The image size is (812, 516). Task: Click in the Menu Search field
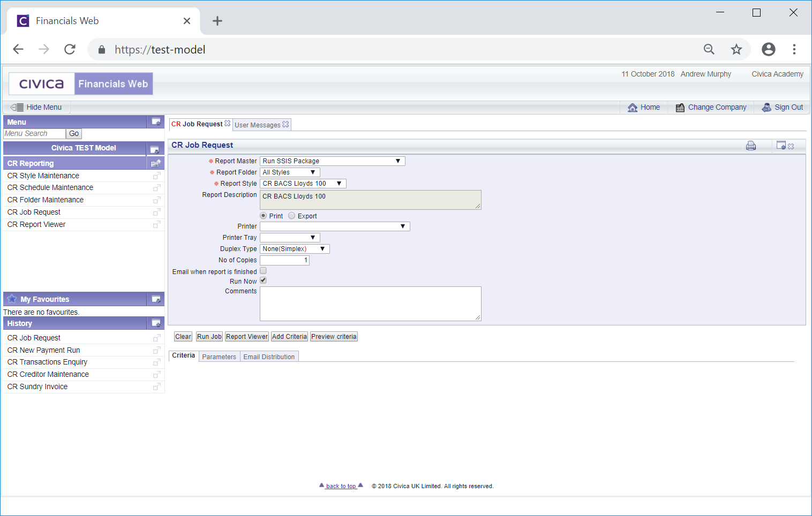pyautogui.click(x=34, y=134)
